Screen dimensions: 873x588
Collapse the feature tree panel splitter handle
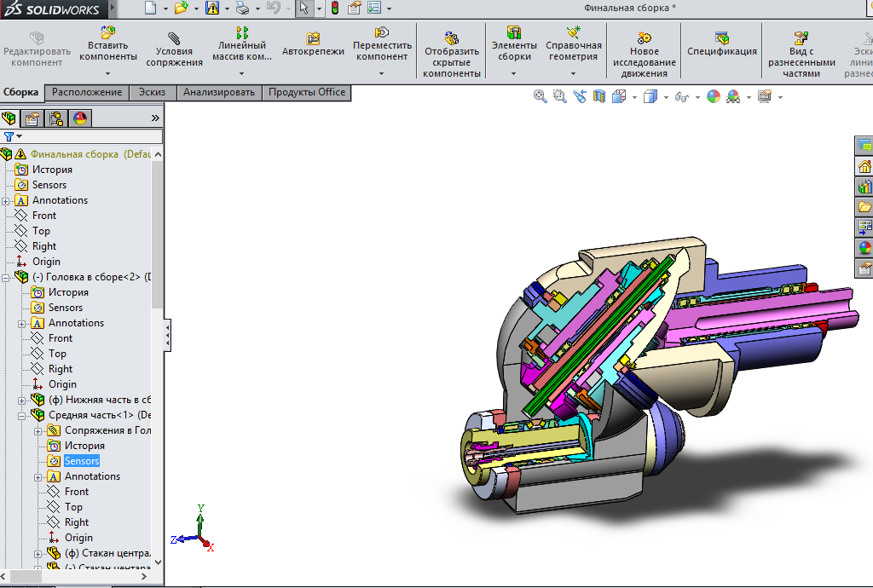(167, 336)
